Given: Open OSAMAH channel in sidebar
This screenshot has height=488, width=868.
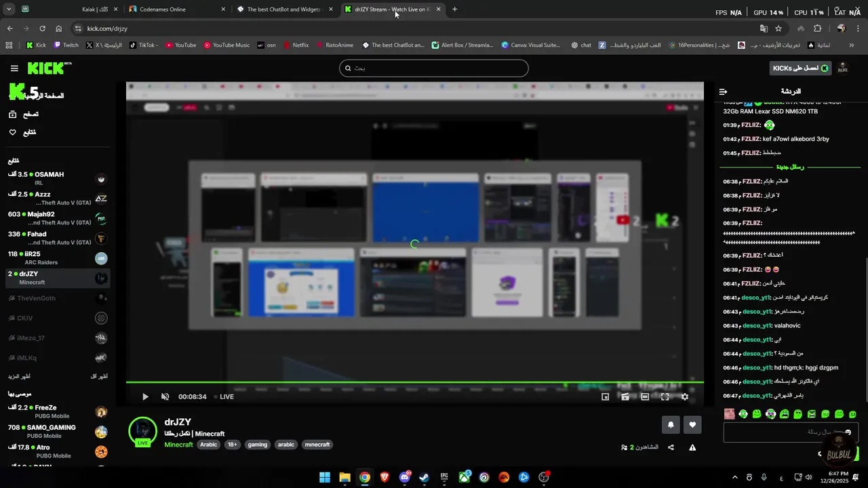Looking at the screenshot, I should pyautogui.click(x=57, y=178).
